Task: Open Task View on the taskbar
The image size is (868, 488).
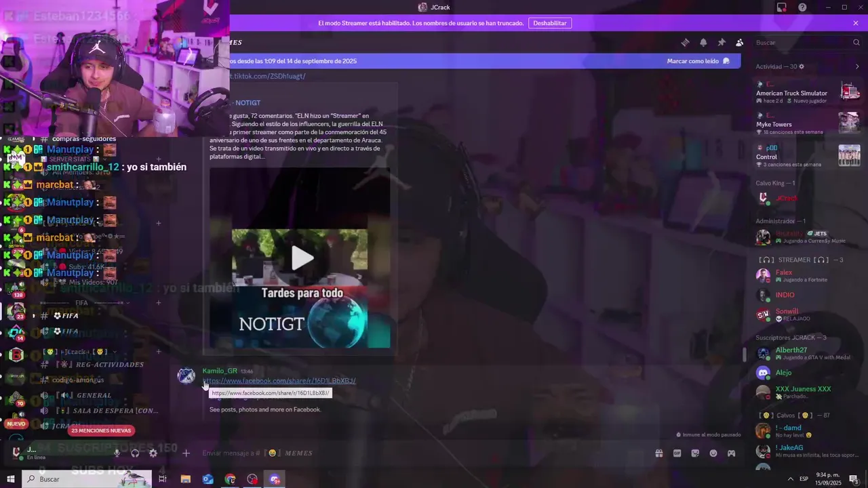Action: (x=163, y=479)
